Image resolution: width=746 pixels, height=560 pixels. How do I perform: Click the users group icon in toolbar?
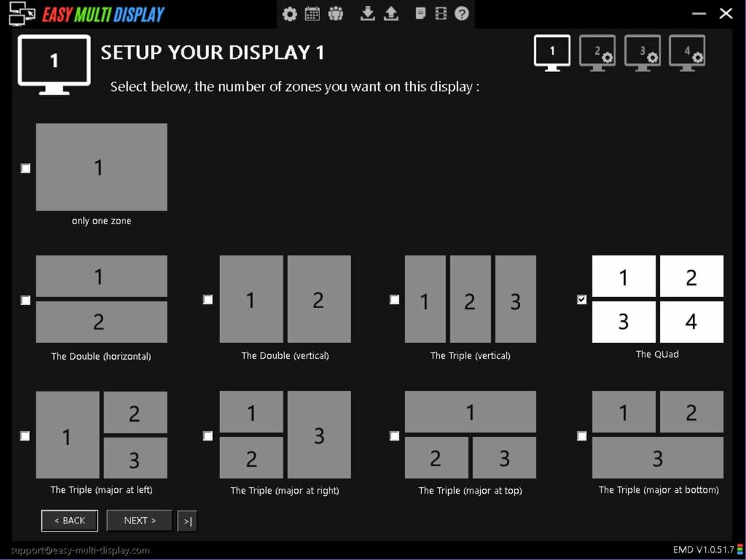pos(336,13)
